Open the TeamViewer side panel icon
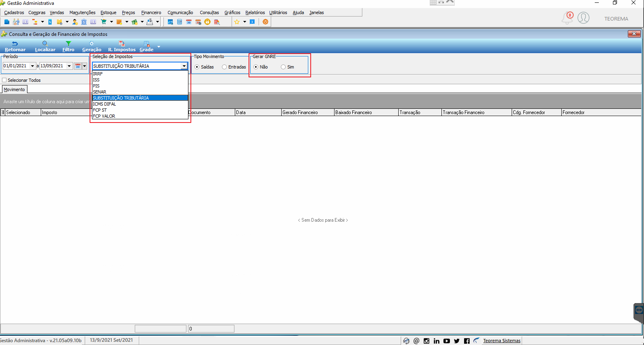The image size is (644, 345). click(x=639, y=310)
